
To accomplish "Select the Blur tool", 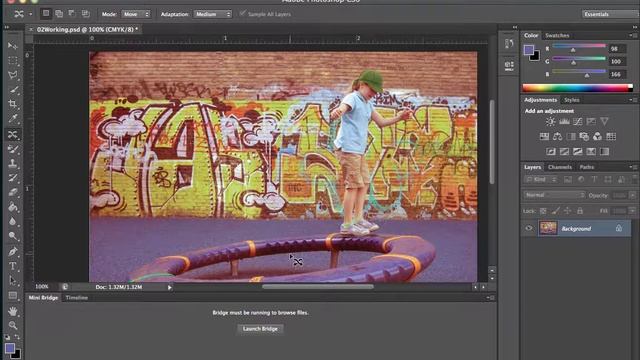I will click(x=13, y=222).
